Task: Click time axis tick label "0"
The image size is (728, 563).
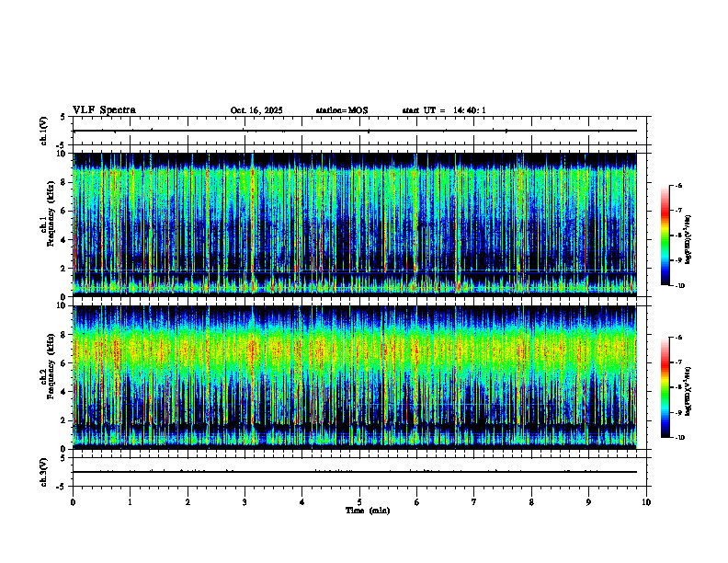Action: point(73,502)
